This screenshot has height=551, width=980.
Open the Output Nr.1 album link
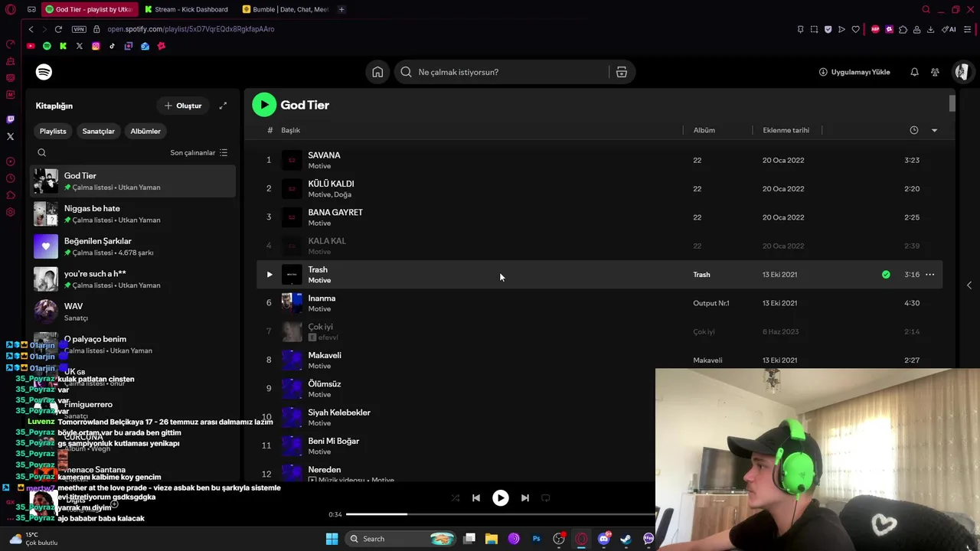(711, 303)
